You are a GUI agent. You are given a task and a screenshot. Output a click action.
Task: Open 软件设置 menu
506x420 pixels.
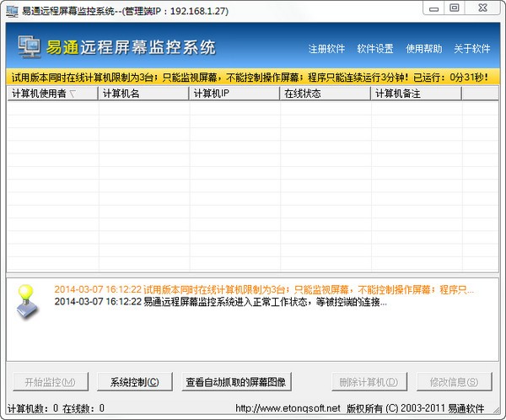(x=375, y=48)
